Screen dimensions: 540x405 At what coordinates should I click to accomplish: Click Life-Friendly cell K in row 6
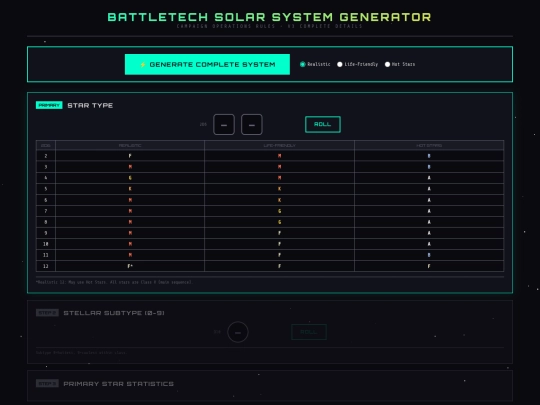point(279,200)
